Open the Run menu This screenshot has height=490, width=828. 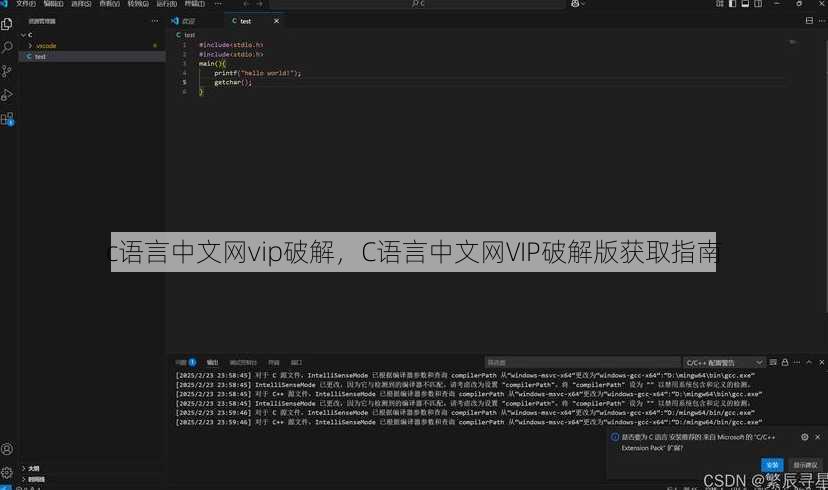click(166, 4)
